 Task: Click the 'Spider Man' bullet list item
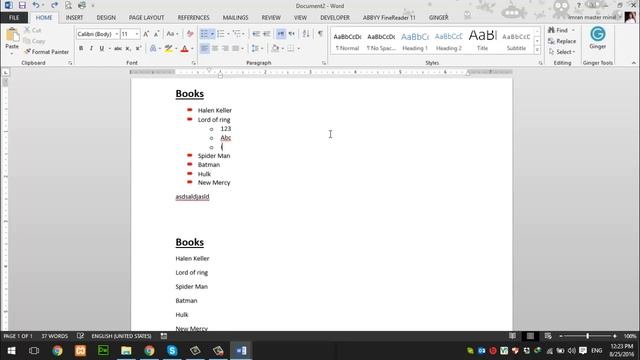(214, 156)
